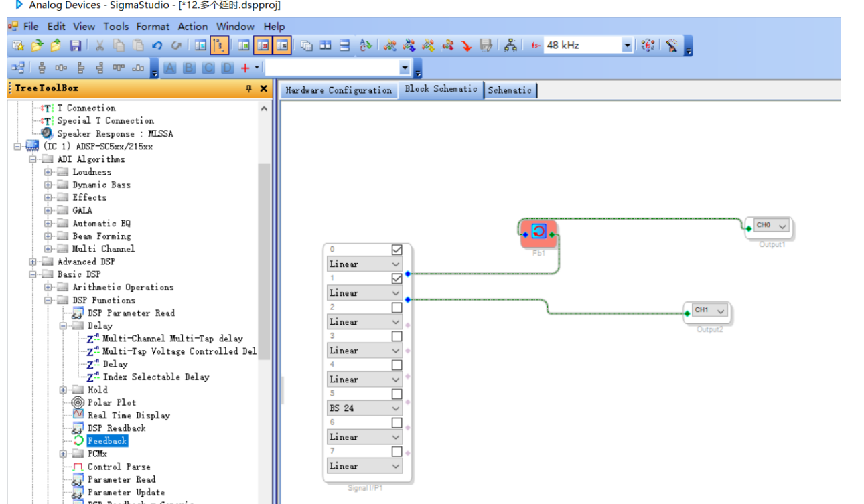864x504 pixels.
Task: Click the TreeToolBox scroll up arrow
Action: click(x=264, y=108)
